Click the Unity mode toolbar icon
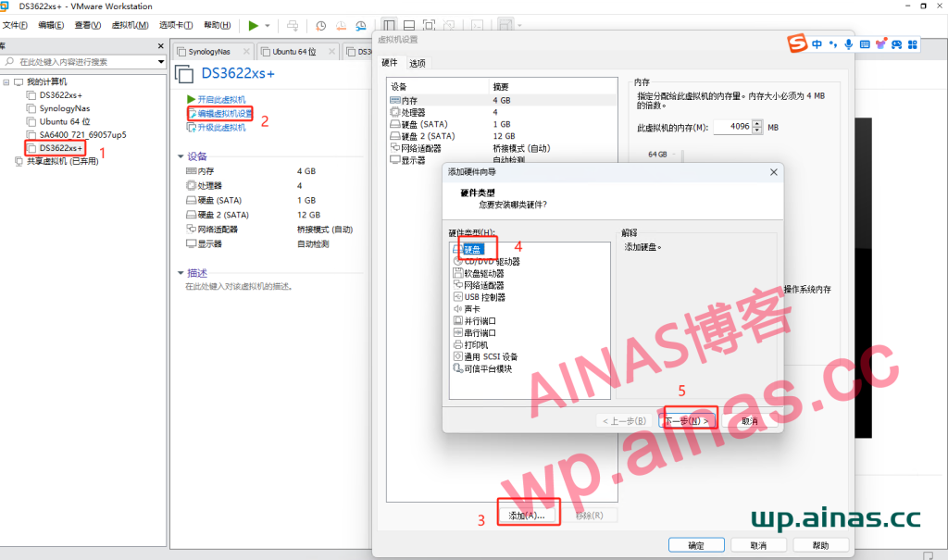Viewport: 948px width, 560px height. click(449, 25)
